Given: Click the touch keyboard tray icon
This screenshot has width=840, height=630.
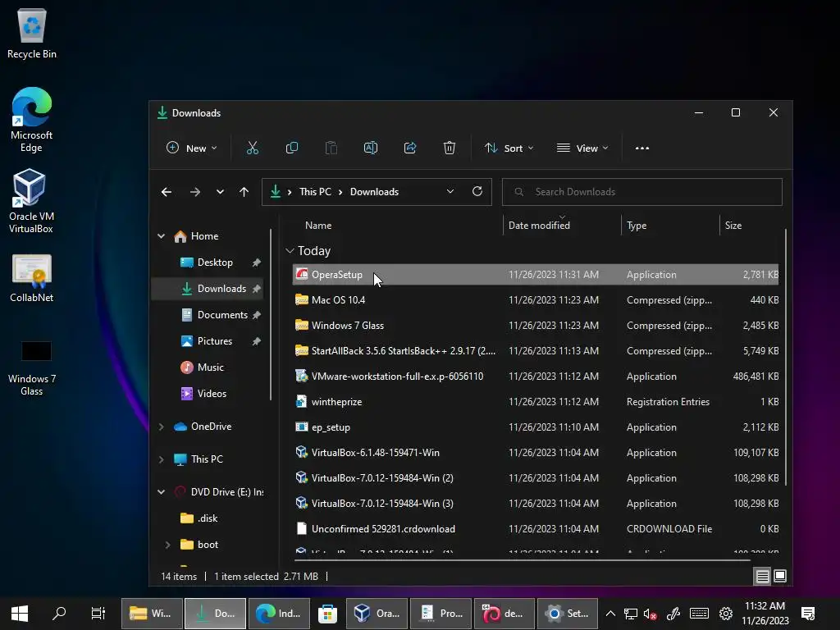Looking at the screenshot, I should 699,614.
